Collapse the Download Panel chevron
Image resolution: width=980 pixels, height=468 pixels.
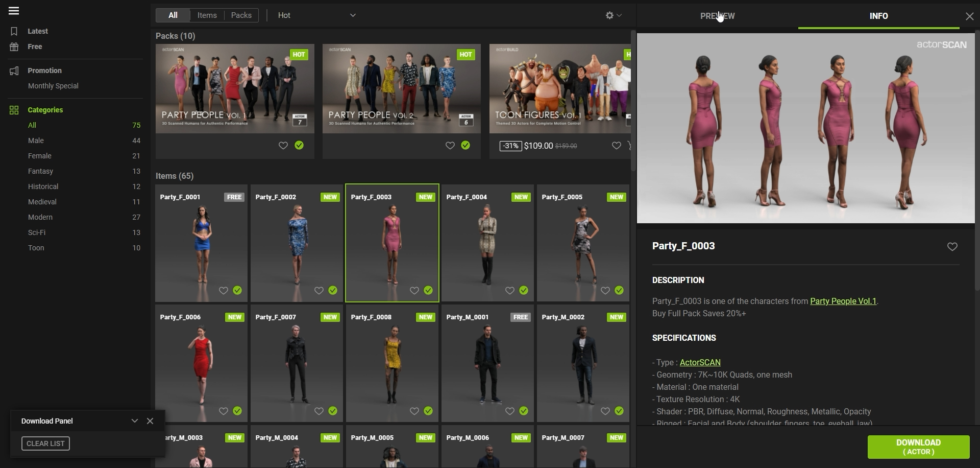135,422
